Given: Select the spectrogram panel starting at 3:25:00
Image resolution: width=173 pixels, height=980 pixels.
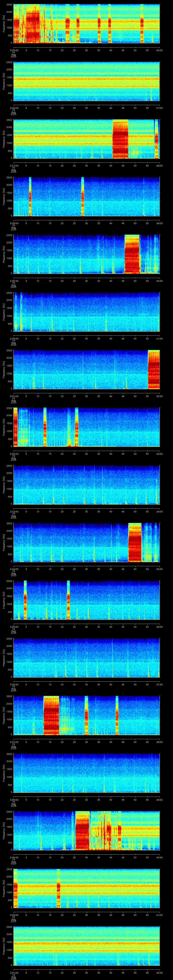Looking at the screenshot, I should [x=86, y=24].
